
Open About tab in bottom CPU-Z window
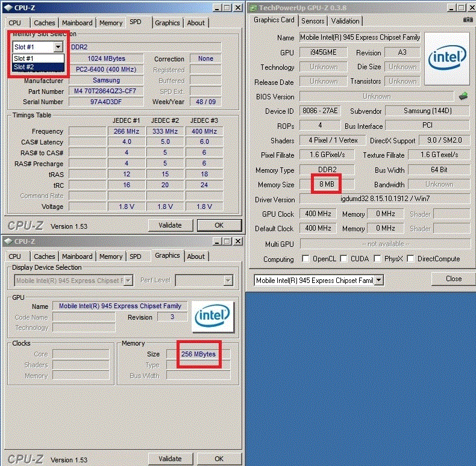tap(196, 256)
